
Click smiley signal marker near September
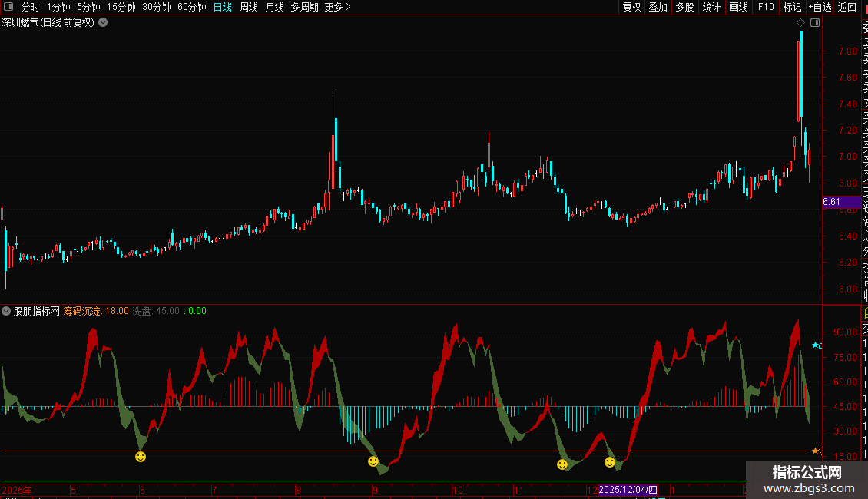(x=373, y=461)
